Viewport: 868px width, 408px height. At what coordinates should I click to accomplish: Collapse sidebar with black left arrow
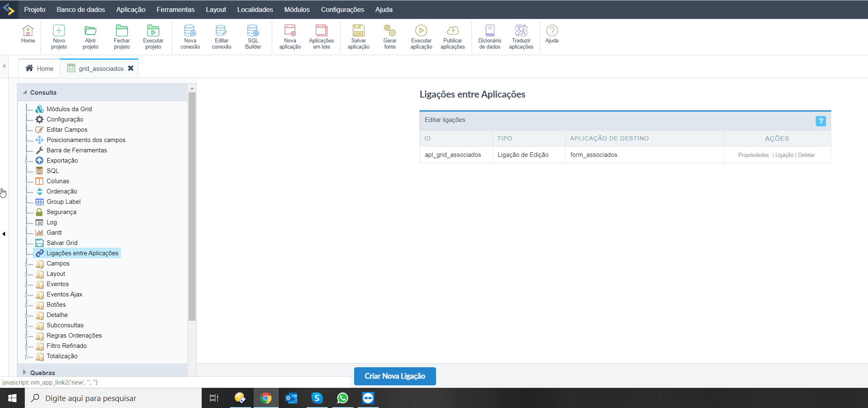[4, 234]
